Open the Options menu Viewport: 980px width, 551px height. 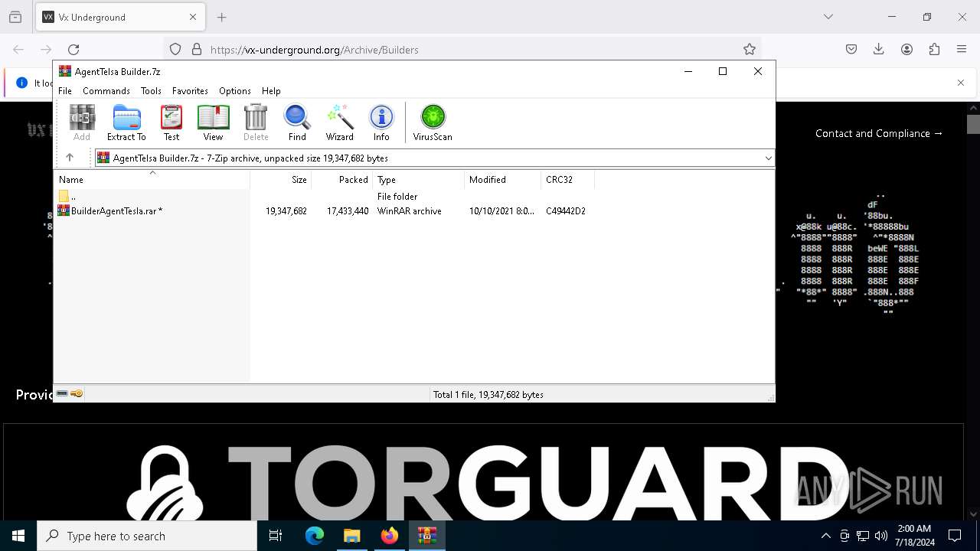tap(235, 90)
